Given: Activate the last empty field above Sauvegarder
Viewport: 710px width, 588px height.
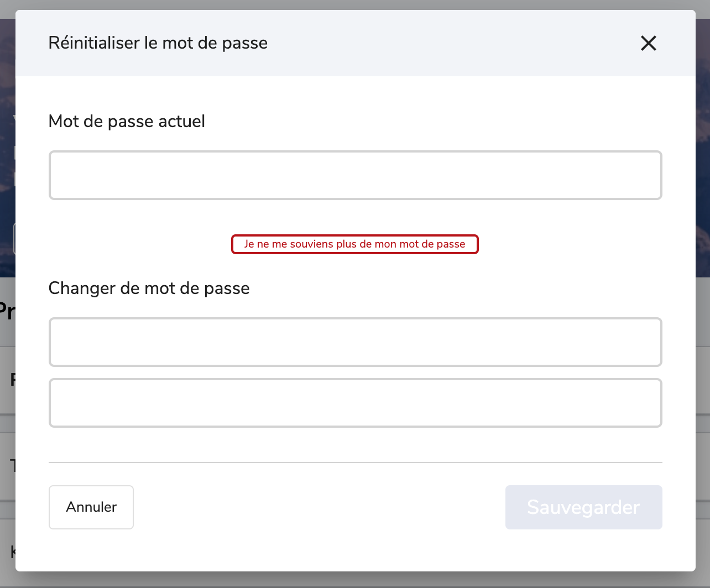Looking at the screenshot, I should point(356,403).
